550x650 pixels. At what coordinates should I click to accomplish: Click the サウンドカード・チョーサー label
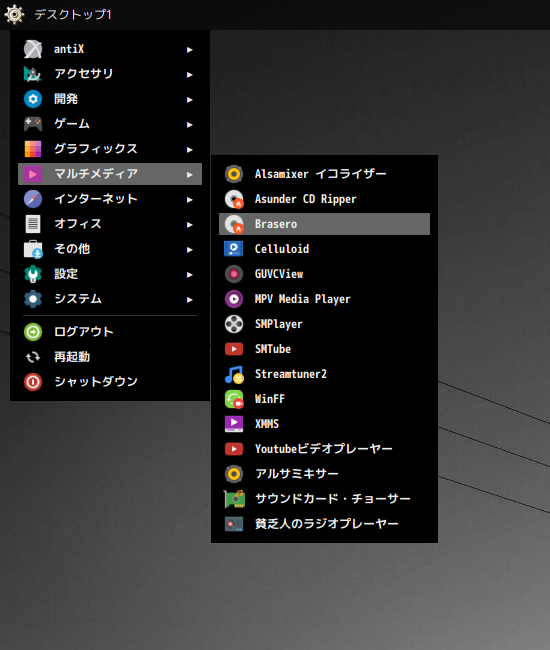pos(332,499)
